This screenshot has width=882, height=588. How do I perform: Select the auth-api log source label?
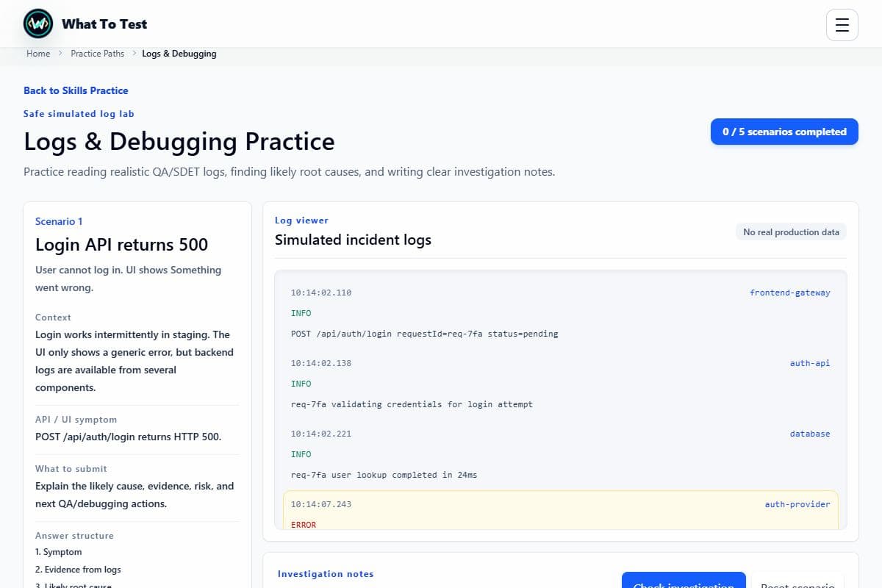coord(810,363)
